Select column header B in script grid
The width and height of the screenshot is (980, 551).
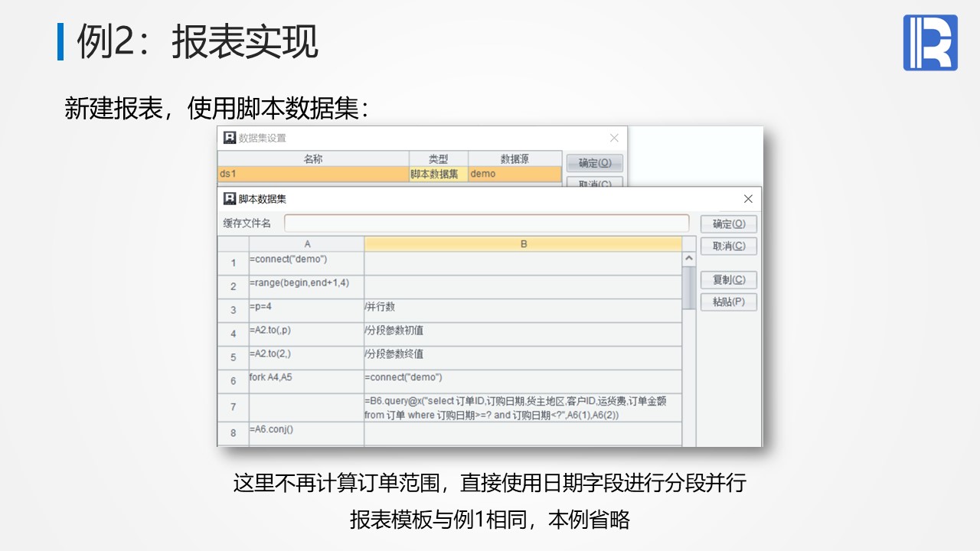click(523, 244)
